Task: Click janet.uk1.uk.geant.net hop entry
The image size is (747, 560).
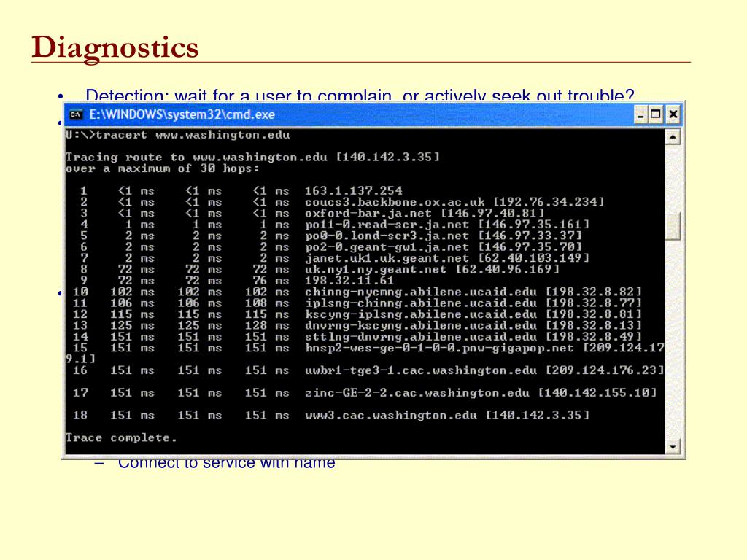Action: [x=447, y=258]
